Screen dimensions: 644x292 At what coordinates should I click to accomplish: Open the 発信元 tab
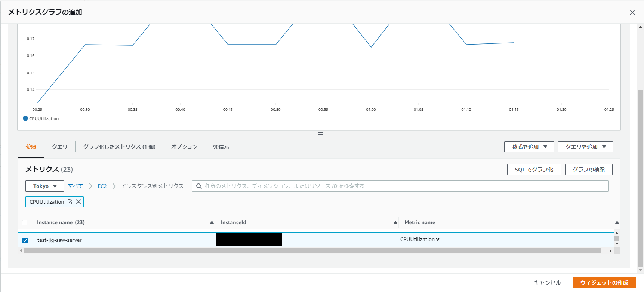[x=221, y=147]
